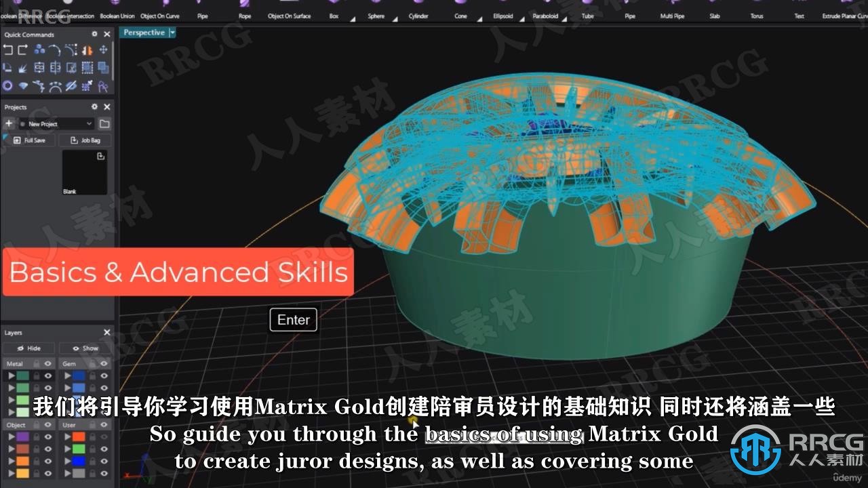The image size is (868, 488).
Task: Select the Object On Surface tool
Action: (x=289, y=11)
